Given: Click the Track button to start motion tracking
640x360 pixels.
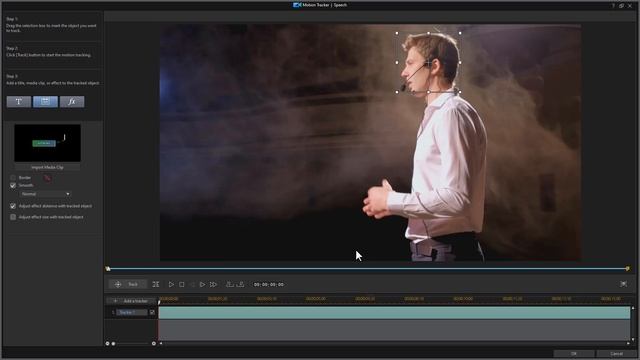Looking at the screenshot, I should click(x=127, y=284).
